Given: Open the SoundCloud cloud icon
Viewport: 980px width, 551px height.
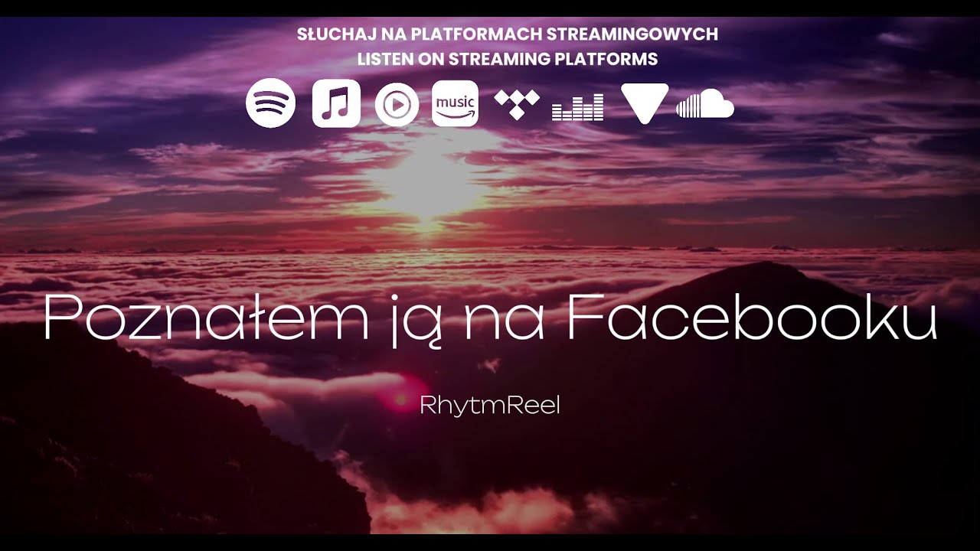Looking at the screenshot, I should tap(705, 103).
